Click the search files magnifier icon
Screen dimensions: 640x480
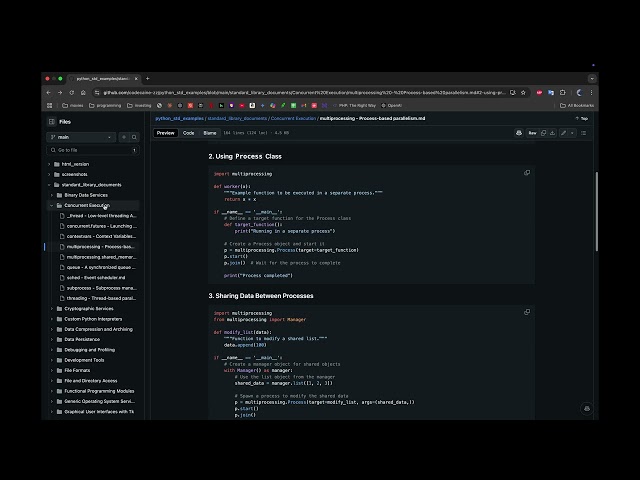[x=134, y=137]
